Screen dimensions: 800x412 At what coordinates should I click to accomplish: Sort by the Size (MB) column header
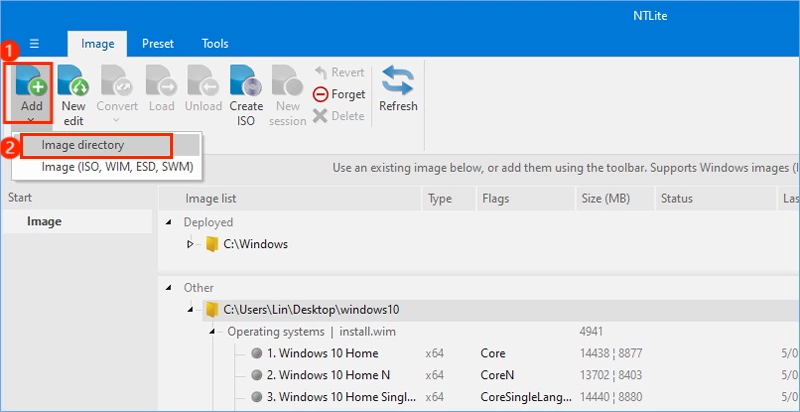click(x=615, y=198)
